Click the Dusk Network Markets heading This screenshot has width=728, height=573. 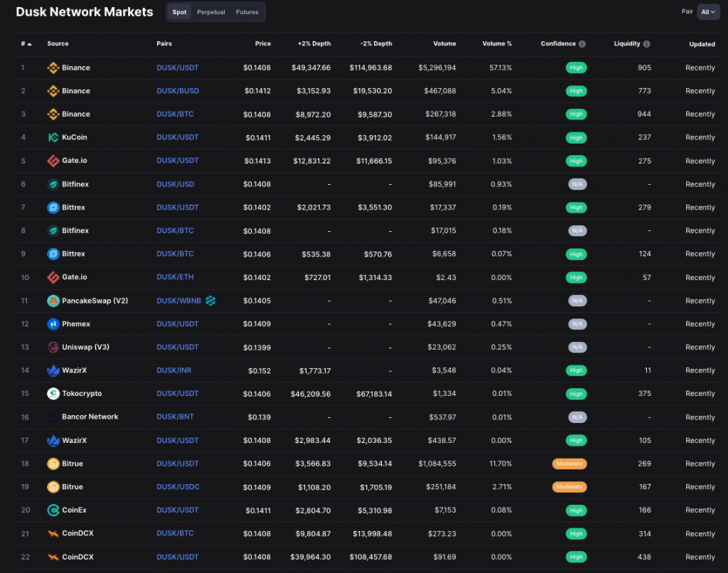click(85, 12)
